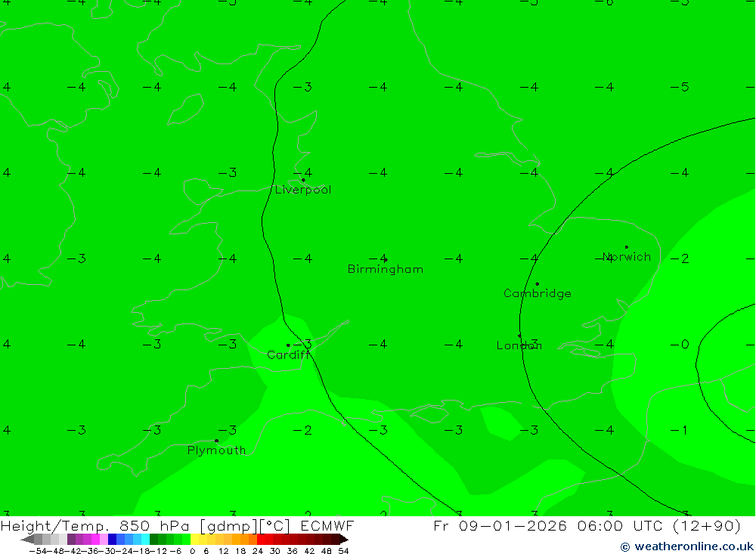Viewport: 756px width, 554px height.
Task: Select the Birmingham city label
Action: point(386,269)
